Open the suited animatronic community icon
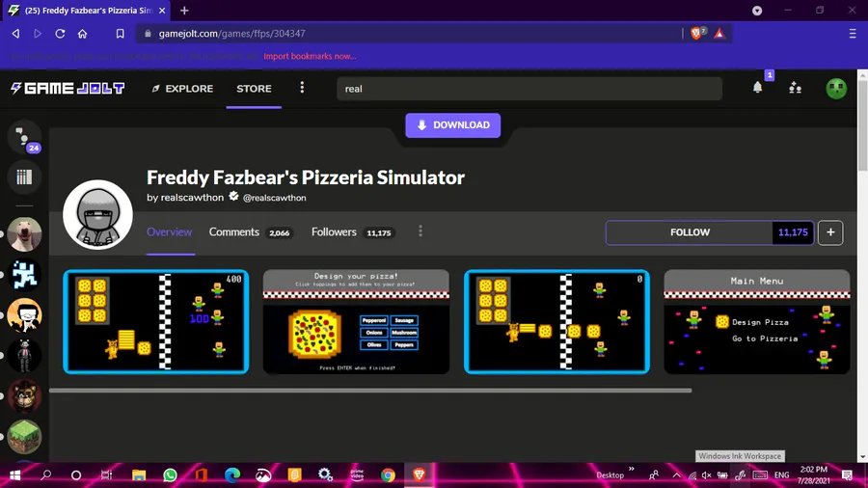Viewport: 868px width, 488px height. tap(24, 355)
